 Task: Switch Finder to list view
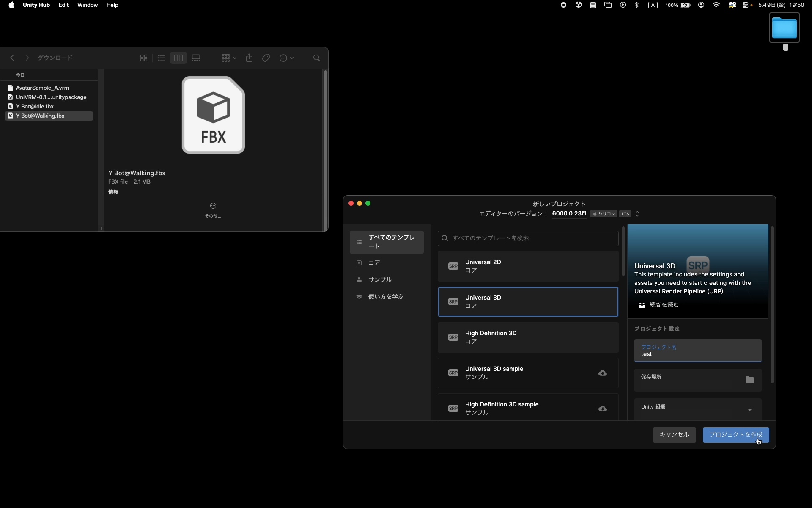pos(161,58)
